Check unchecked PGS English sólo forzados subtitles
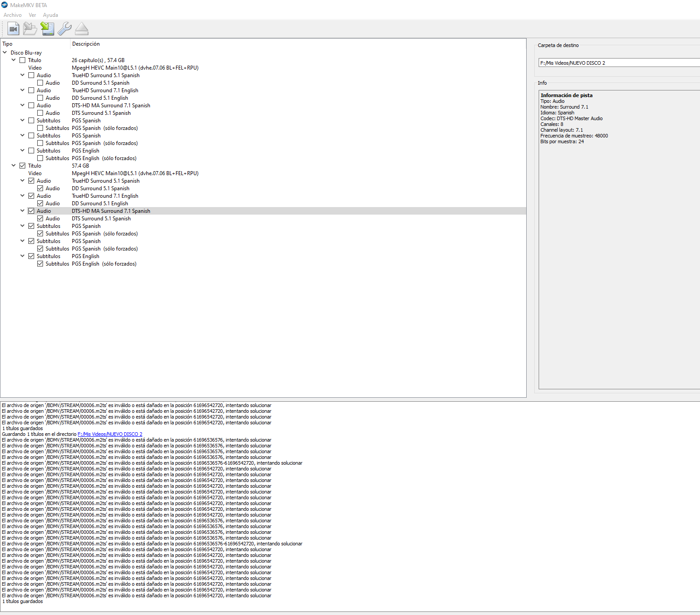The height and width of the screenshot is (615, 700). click(x=40, y=158)
